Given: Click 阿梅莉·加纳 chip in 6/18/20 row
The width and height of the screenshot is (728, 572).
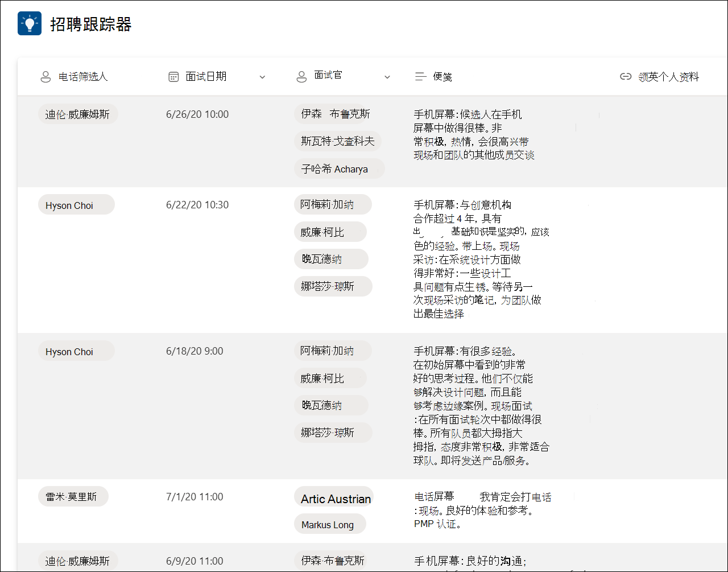Looking at the screenshot, I should 333,351.
